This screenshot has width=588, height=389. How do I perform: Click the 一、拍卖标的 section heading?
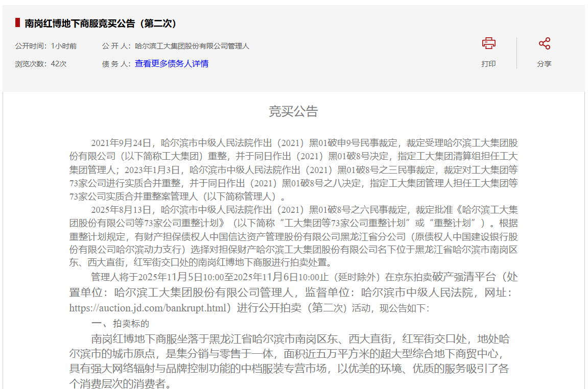click(121, 324)
